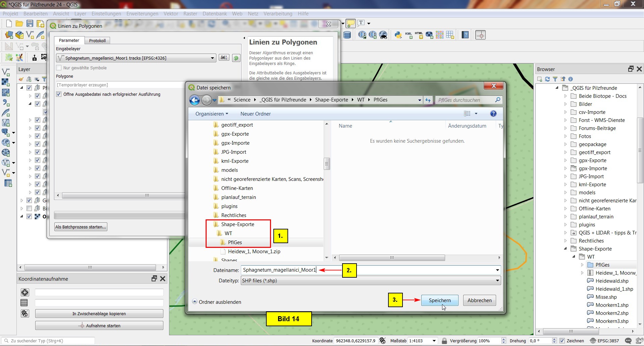Image resolution: width=644 pixels, height=346 pixels.
Task: Click the help icon in file dialog
Action: (x=493, y=114)
